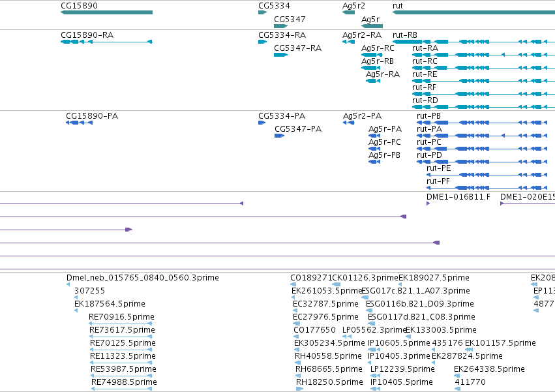Select transcript Ag5r-RB
Image resolution: width=555 pixels, height=392 pixels.
(378, 61)
